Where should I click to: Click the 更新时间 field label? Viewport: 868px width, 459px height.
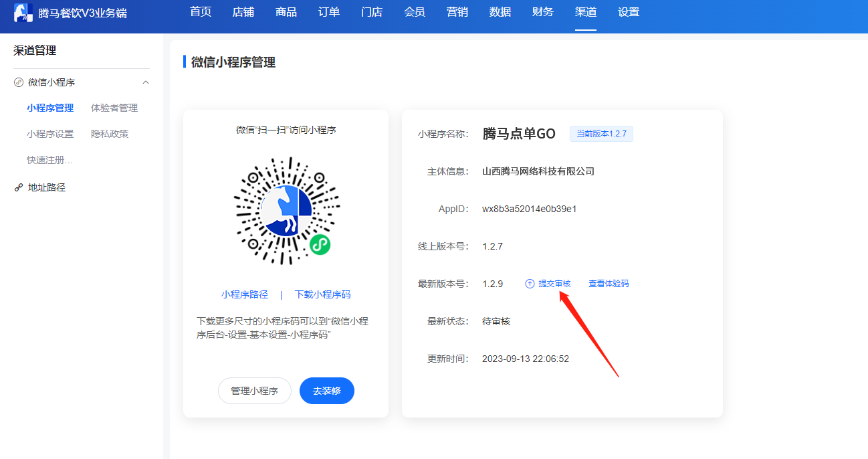click(x=448, y=359)
